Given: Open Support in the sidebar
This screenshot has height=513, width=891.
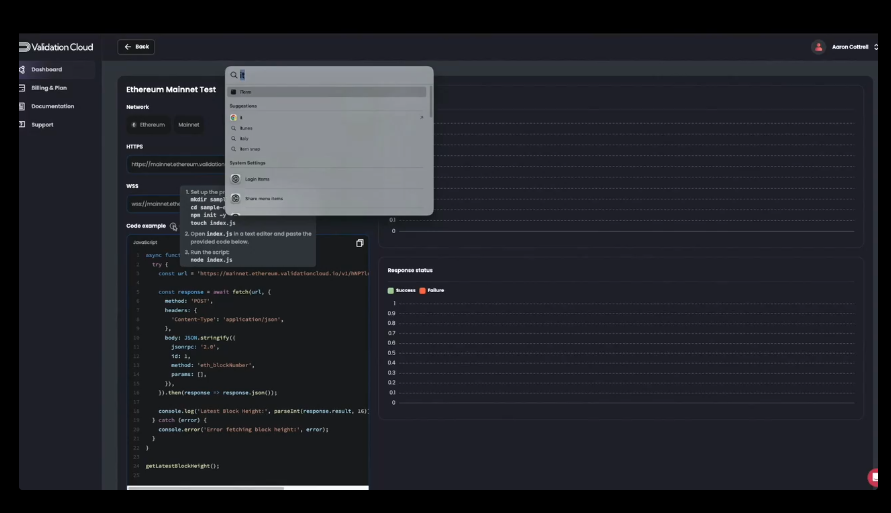Looking at the screenshot, I should click(42, 124).
